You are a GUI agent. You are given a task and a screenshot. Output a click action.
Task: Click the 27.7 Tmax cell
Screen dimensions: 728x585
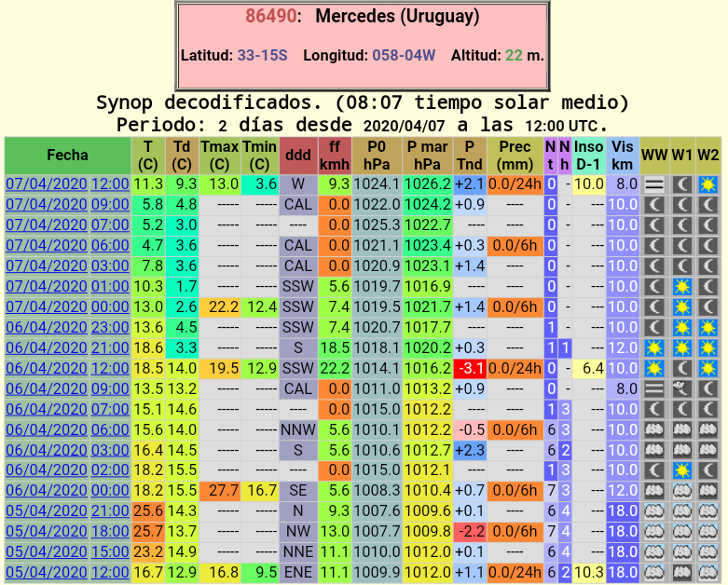(220, 490)
